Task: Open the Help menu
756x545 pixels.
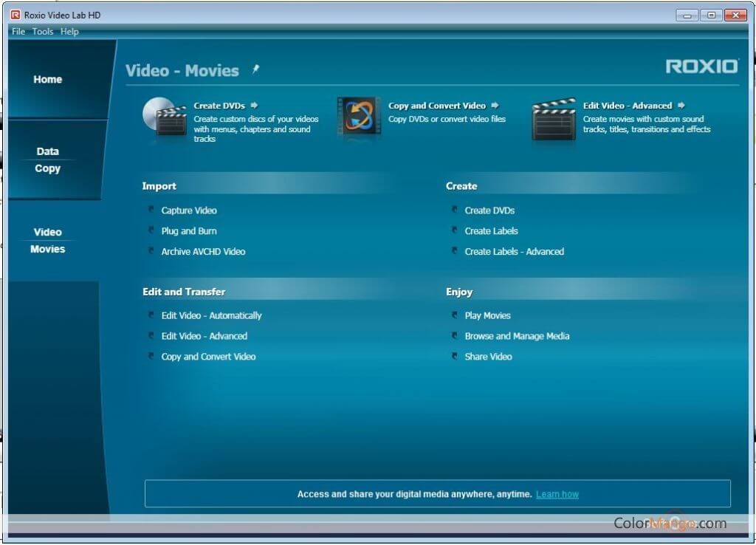Action: tap(69, 31)
